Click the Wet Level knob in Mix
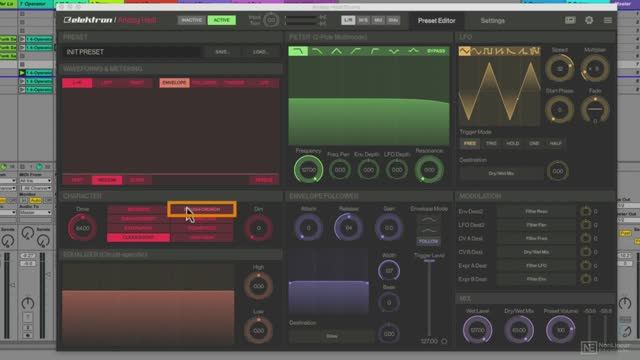640x360 pixels. [478, 330]
